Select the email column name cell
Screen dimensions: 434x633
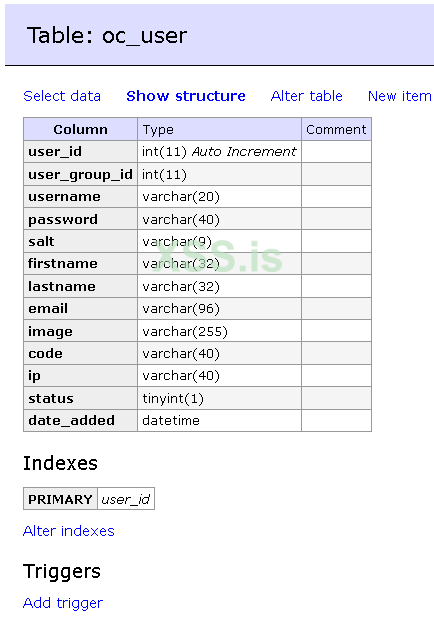coord(80,308)
